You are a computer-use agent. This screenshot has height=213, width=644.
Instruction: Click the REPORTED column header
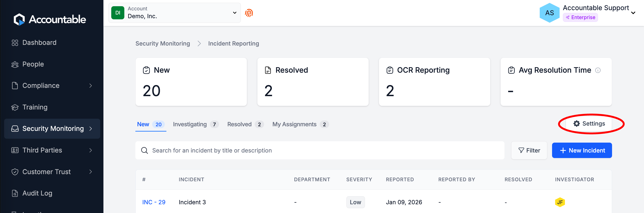400,180
